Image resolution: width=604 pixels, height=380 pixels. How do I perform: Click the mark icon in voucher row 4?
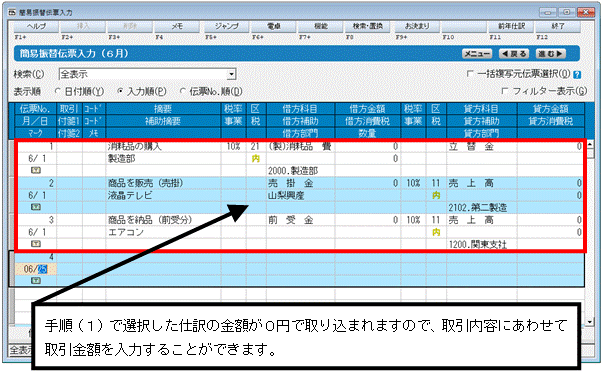(35, 281)
